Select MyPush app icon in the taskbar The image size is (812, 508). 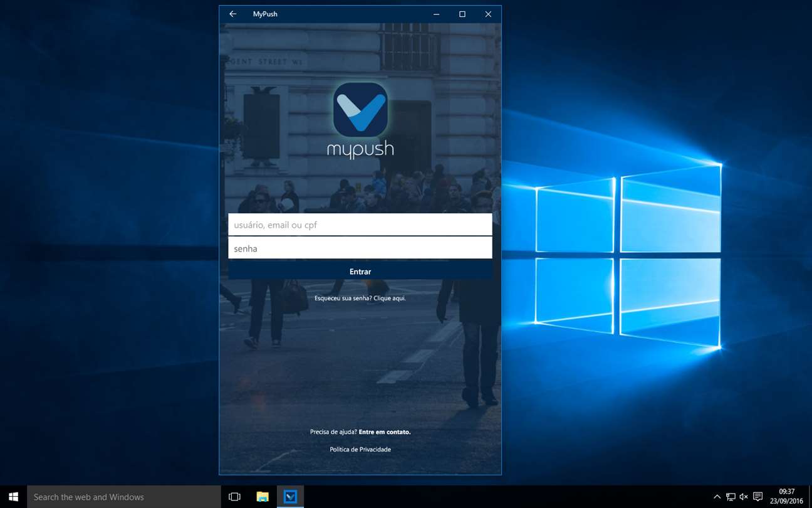tap(290, 497)
